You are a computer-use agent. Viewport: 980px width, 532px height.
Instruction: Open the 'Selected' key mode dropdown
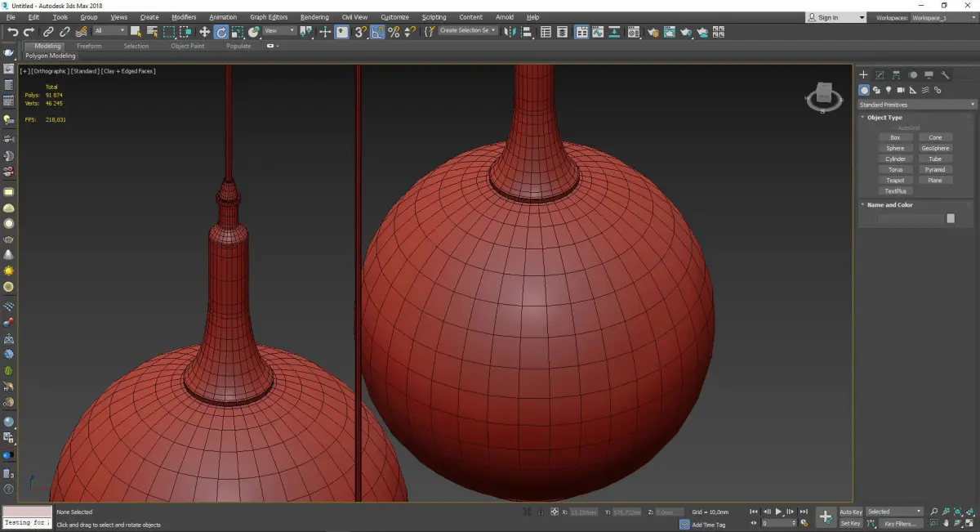[x=894, y=512]
